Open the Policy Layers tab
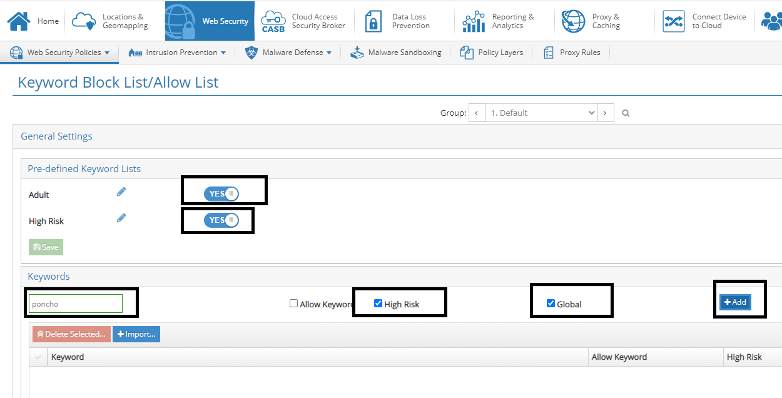This screenshot has height=398, width=782. tap(492, 52)
